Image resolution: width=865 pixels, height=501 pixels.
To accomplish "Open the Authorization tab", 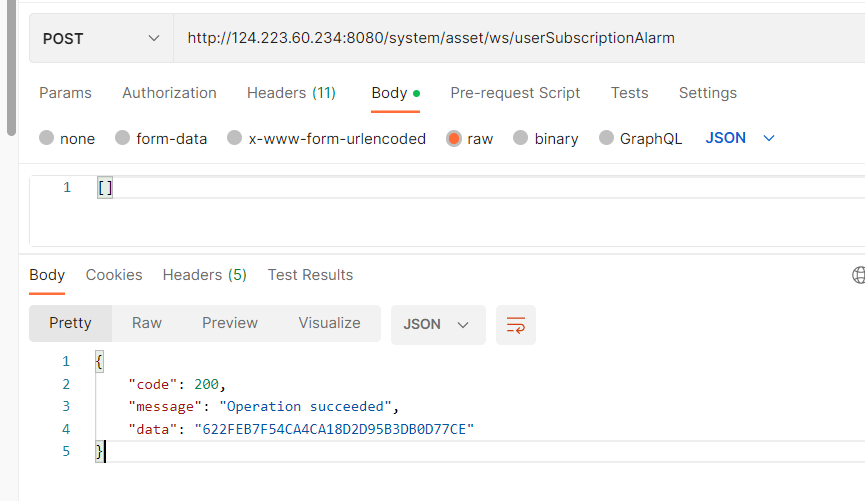I will pyautogui.click(x=169, y=93).
